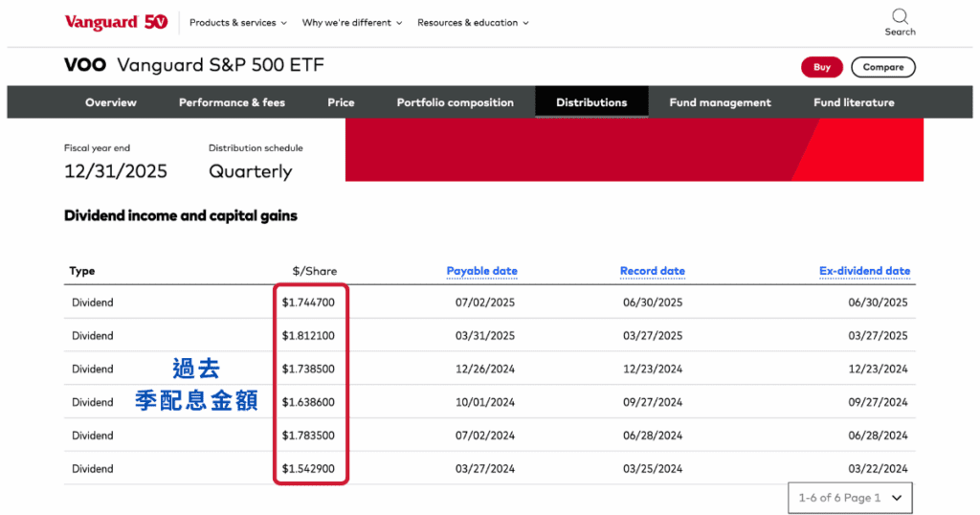The height and width of the screenshot is (515, 980).
Task: Click the red Buy button
Action: 822,67
